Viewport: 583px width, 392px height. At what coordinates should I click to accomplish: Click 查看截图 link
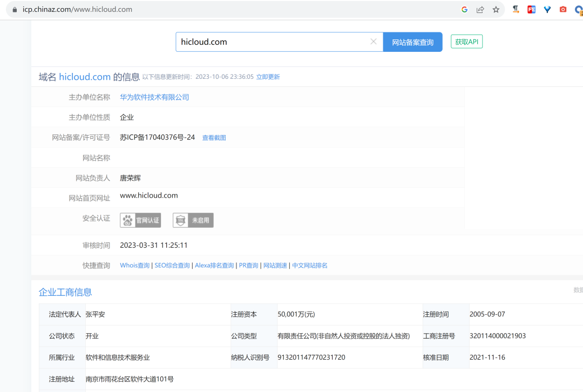click(214, 138)
